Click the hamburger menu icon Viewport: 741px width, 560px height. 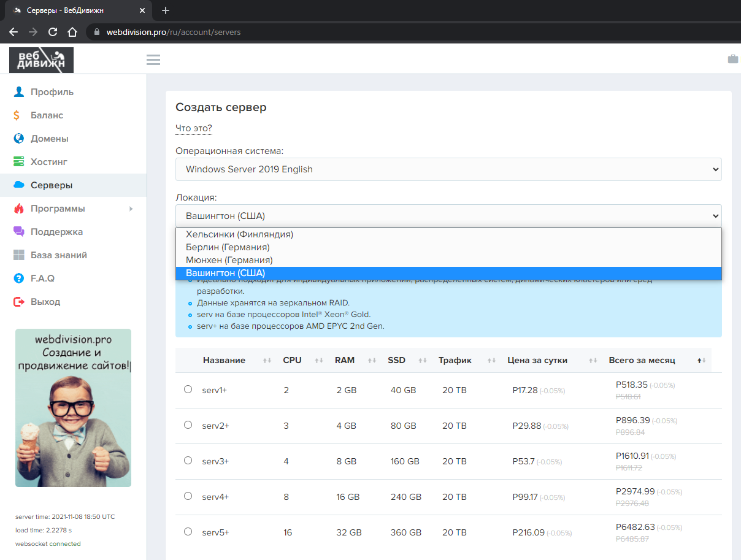click(x=153, y=59)
